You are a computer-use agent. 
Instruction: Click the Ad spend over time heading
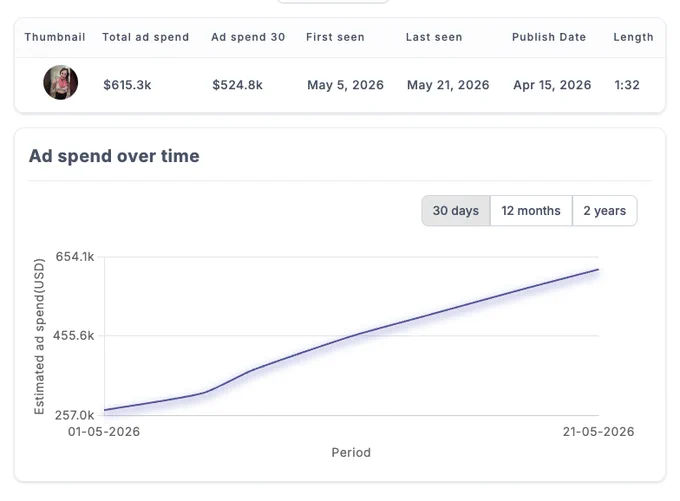114,156
